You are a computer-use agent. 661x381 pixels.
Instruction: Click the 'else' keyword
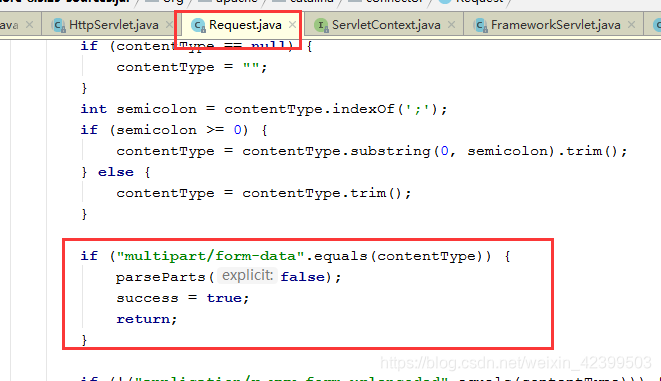click(116, 172)
